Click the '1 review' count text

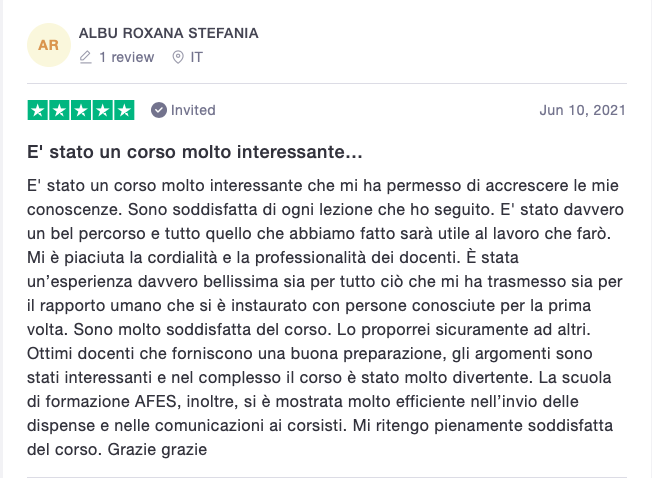[126, 57]
